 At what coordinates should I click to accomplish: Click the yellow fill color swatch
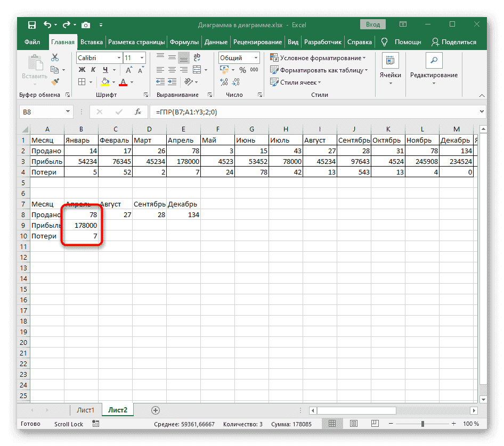click(105, 82)
